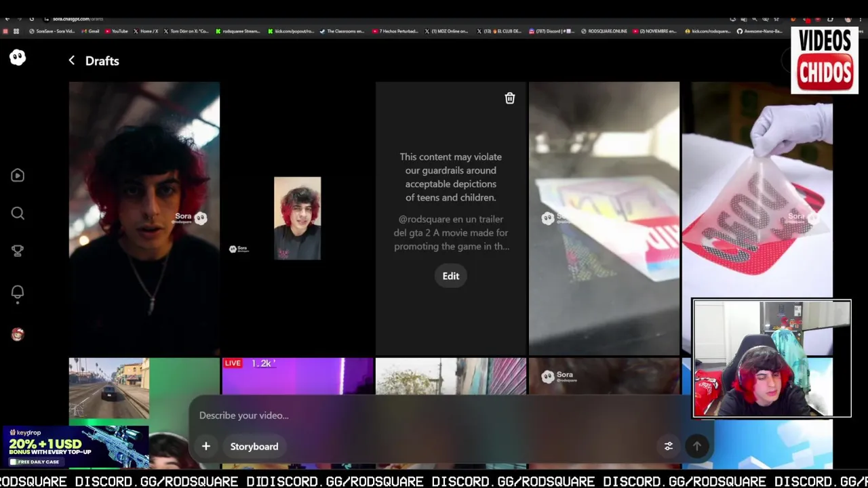Open the (787) Discord bookmark
This screenshot has width=868, height=488.
[x=551, y=31]
